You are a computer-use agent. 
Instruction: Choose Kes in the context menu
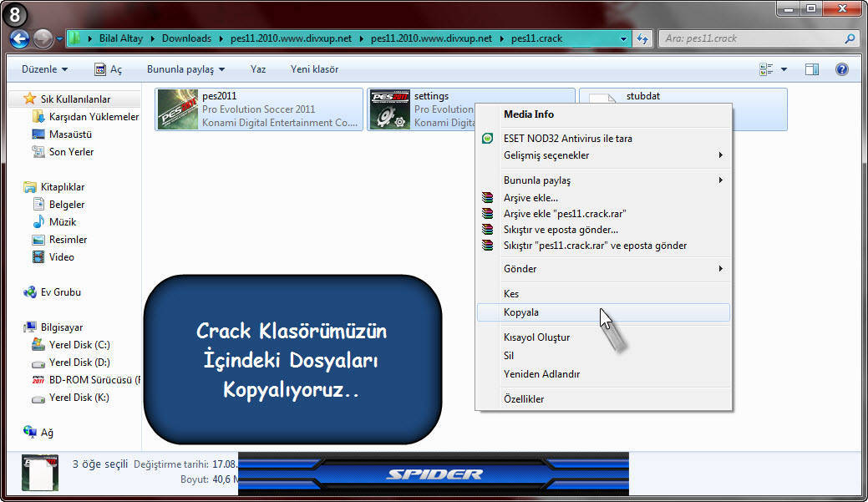click(x=603, y=294)
